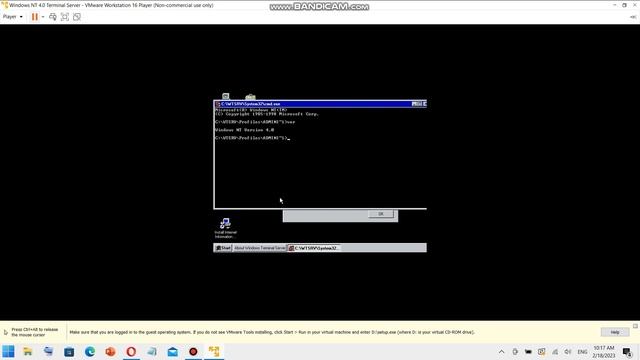Open the Help button in VMware notification bar
The width and height of the screenshot is (640, 360).
pyautogui.click(x=615, y=332)
